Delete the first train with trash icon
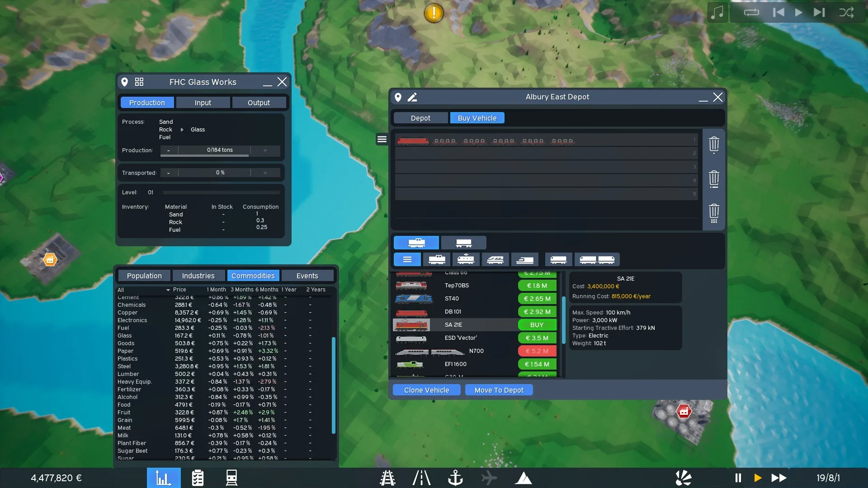 714,145
